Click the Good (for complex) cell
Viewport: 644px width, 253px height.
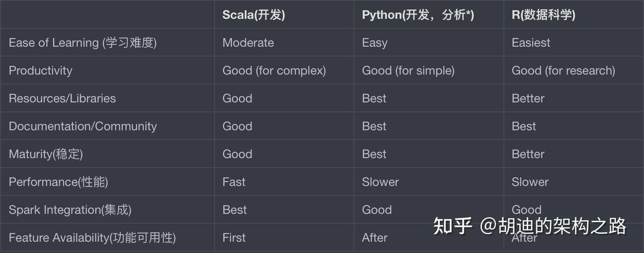pos(274,71)
